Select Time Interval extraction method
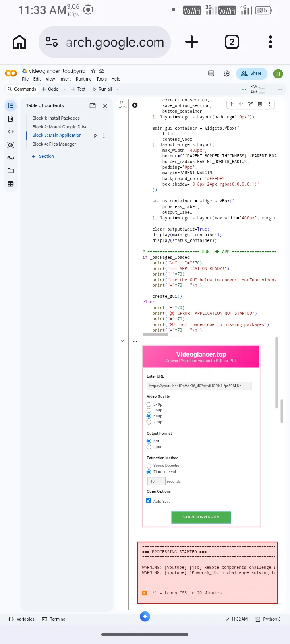This screenshot has width=290, height=644. point(149,472)
